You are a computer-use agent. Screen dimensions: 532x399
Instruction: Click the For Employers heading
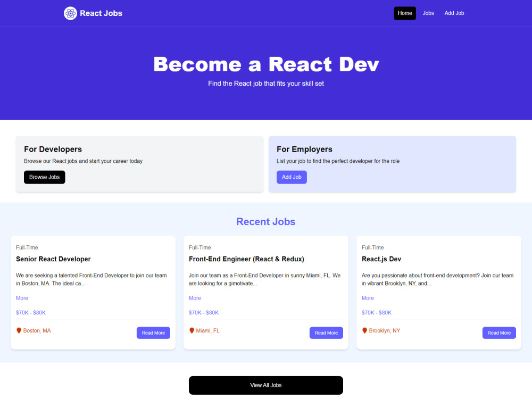click(x=304, y=149)
